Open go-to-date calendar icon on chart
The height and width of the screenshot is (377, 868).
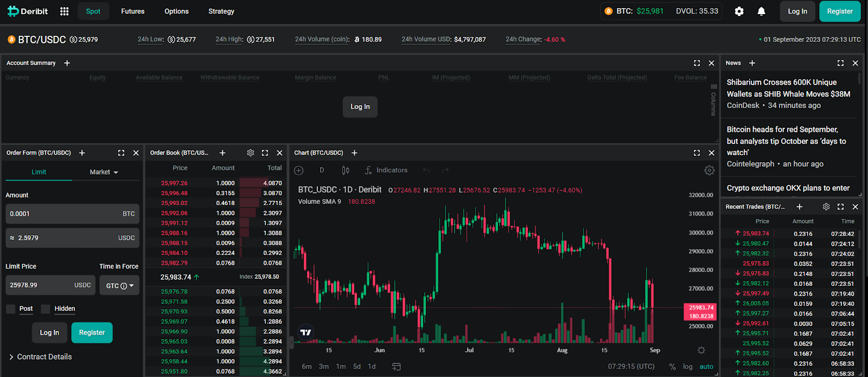point(396,367)
